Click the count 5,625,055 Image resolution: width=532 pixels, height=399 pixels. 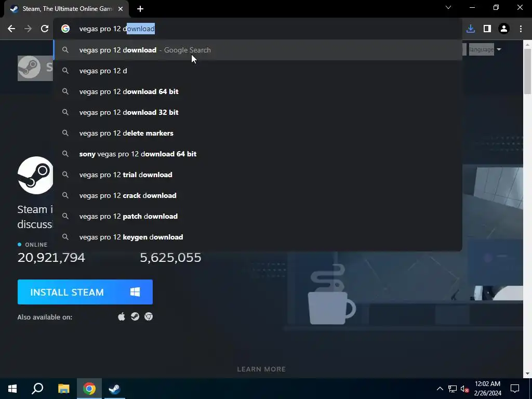170,258
